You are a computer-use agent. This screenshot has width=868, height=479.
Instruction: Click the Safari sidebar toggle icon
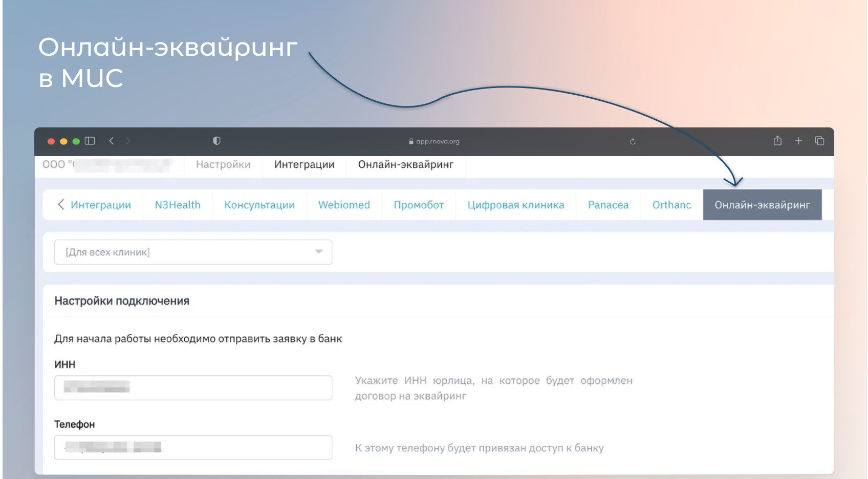(90, 141)
